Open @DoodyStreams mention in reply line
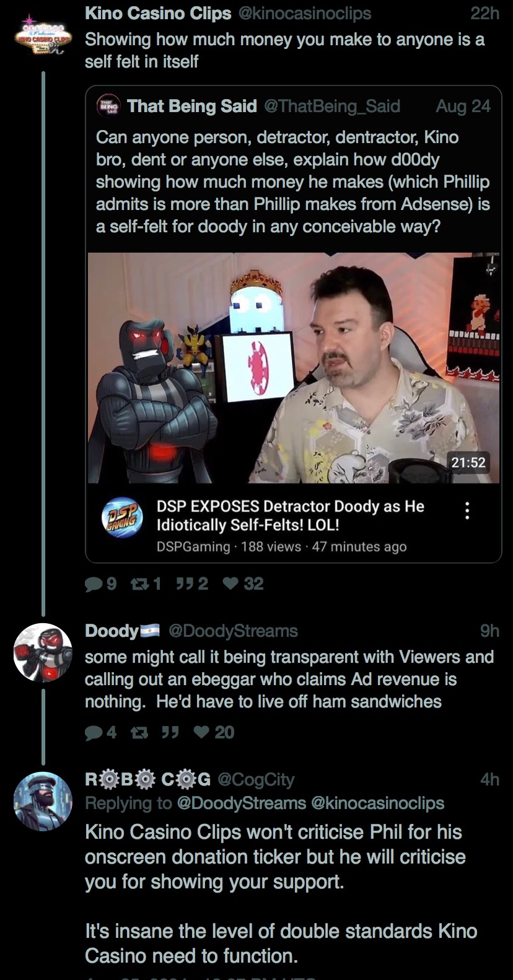Screen dimensions: 513x980 coord(242,803)
